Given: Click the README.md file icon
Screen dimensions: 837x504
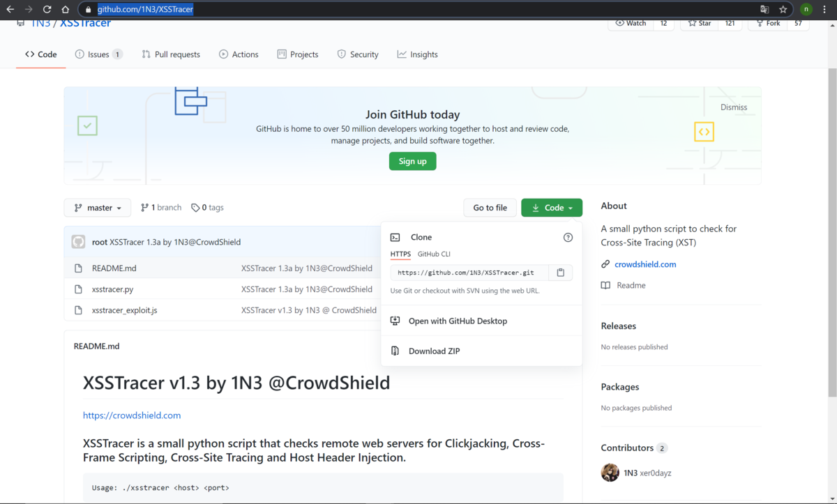Looking at the screenshot, I should click(79, 268).
